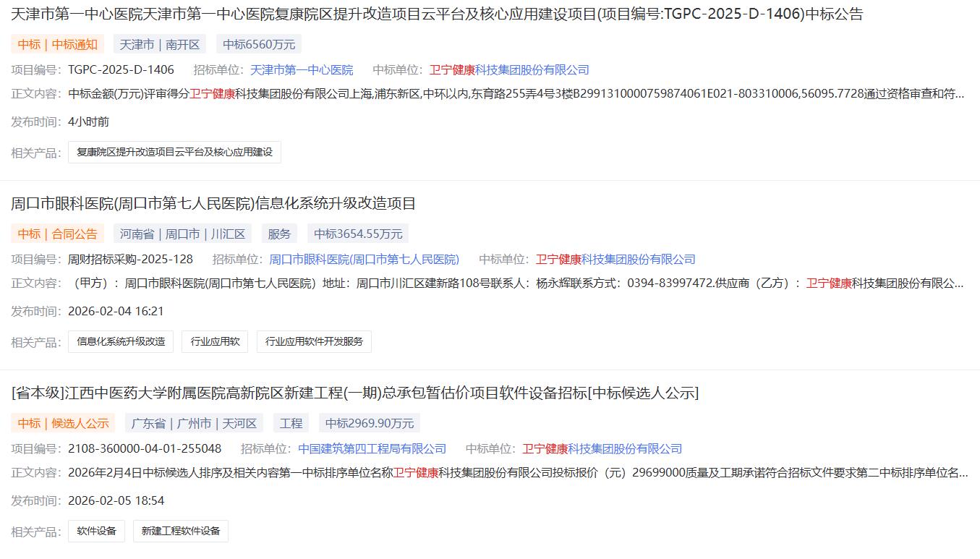Click the 中标6560万元 amount tag
Screen dimensions: 980x559
259,44
